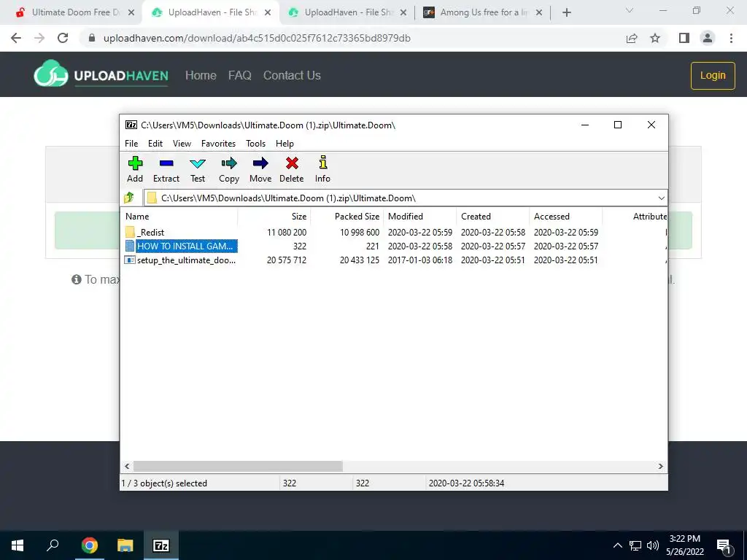Click the 7-Zip path input field
This screenshot has height=560, width=747.
tap(400, 198)
